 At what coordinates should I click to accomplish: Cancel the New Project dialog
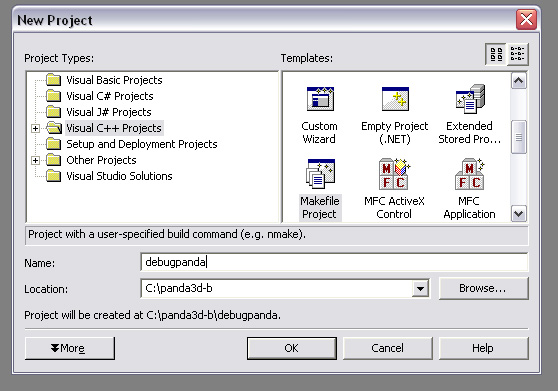(388, 348)
